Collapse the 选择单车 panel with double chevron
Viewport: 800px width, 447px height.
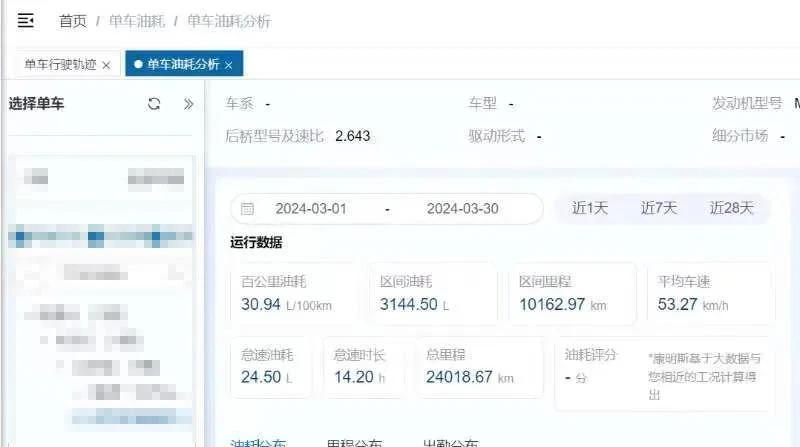(x=188, y=104)
